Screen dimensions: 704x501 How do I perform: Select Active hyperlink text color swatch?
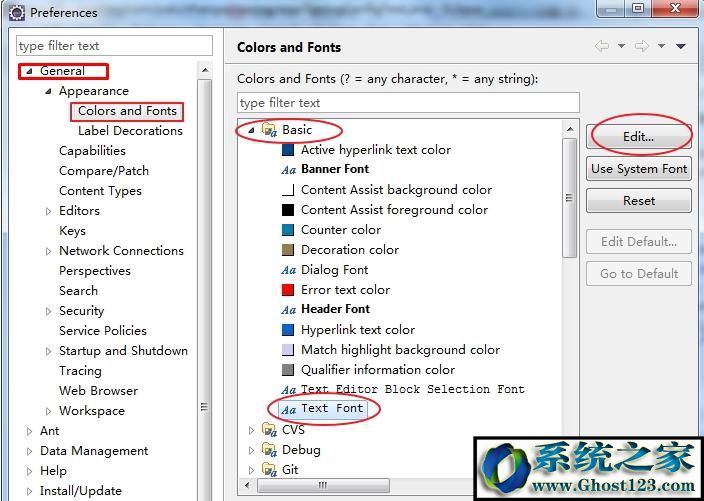tap(288, 149)
